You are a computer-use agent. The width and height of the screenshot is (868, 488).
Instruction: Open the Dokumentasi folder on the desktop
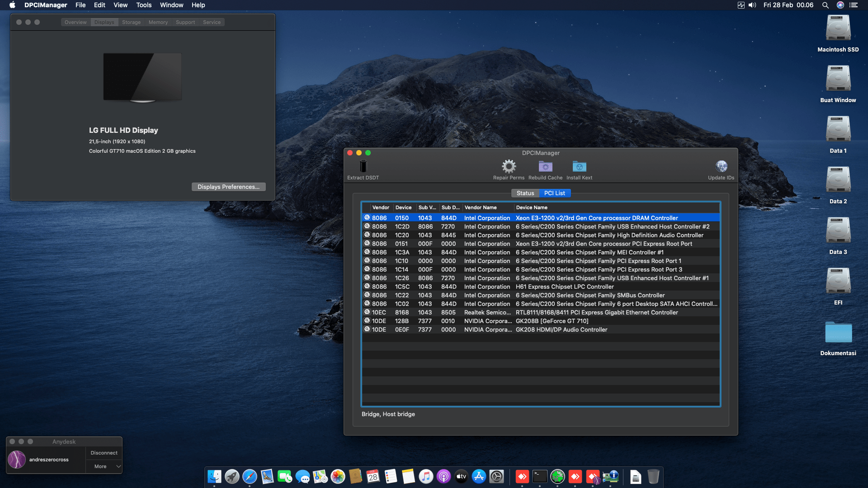[838, 333]
